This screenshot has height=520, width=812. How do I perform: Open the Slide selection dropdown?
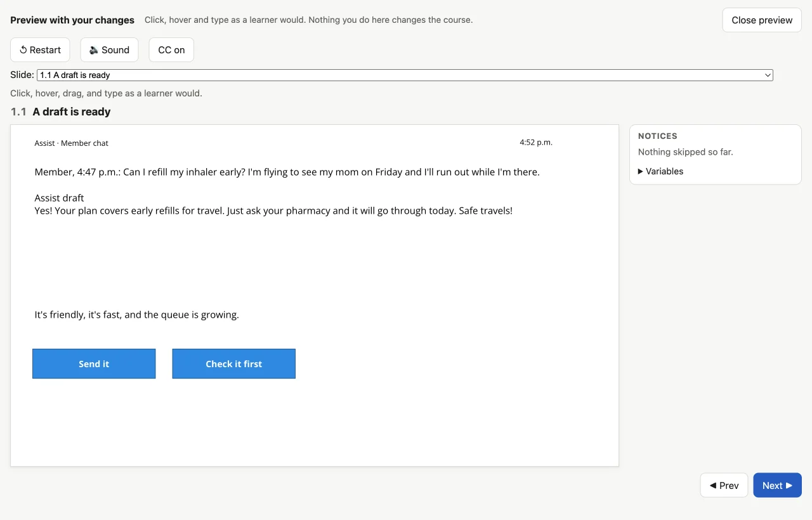tap(405, 75)
